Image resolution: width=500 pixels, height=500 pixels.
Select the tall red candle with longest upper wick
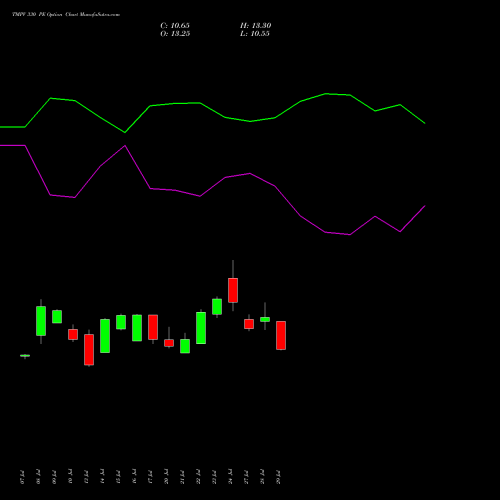click(233, 290)
